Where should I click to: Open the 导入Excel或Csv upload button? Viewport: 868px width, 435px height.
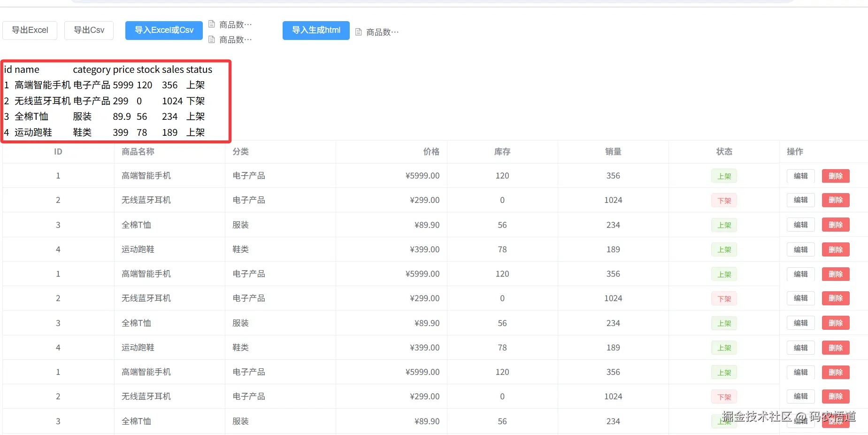pos(164,31)
